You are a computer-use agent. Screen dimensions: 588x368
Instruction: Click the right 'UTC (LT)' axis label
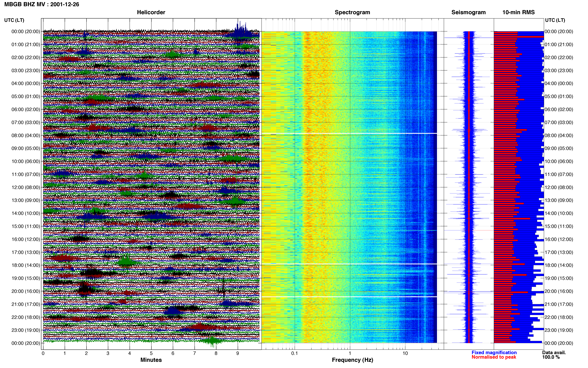pos(555,20)
